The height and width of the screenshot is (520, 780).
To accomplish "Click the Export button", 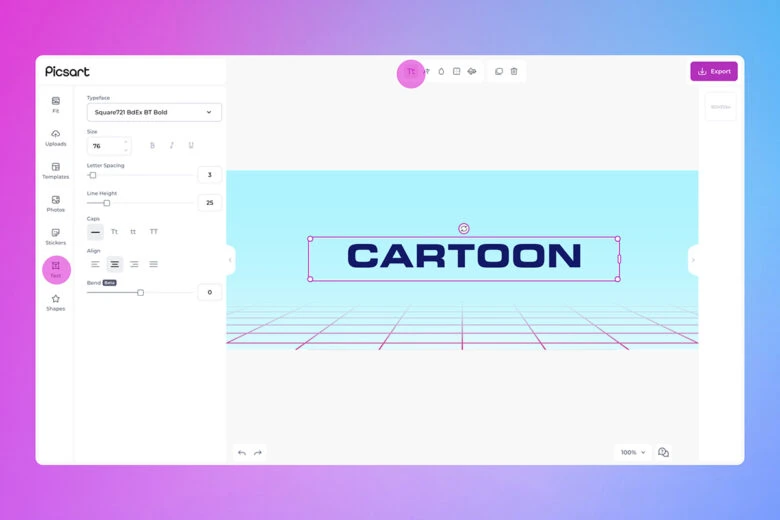I will (713, 71).
